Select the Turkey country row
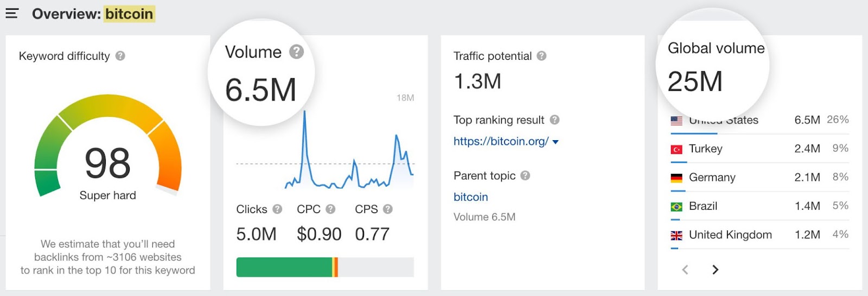This screenshot has width=868, height=296. point(759,149)
